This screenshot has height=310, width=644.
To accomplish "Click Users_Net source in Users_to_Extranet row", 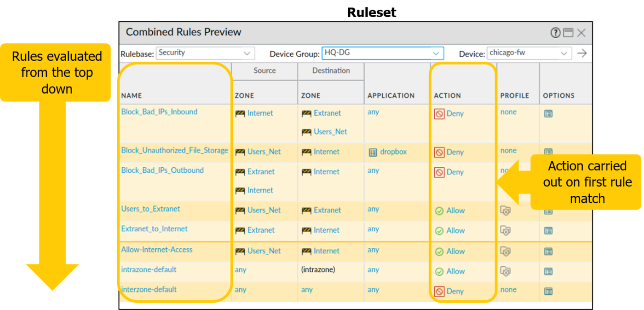I will (x=264, y=211).
